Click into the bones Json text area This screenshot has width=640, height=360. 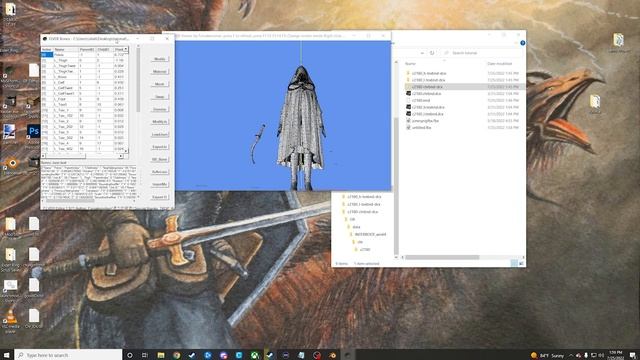[x=88, y=183]
